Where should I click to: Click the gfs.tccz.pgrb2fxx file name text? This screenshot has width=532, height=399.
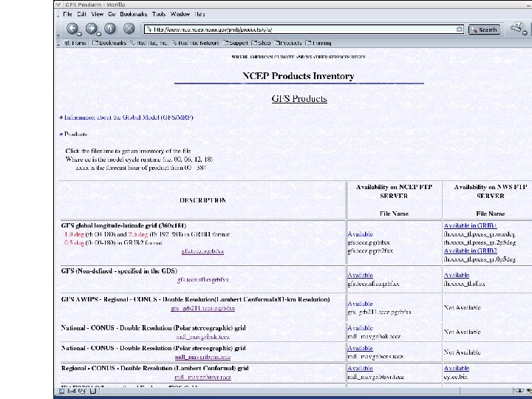(x=370, y=250)
